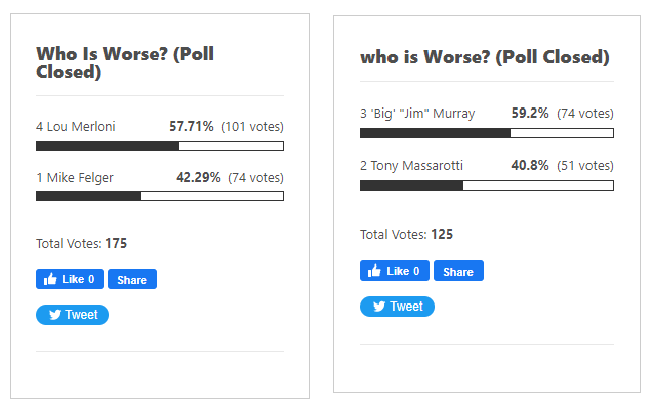Click the 'Big' "Jim" Murray result bar
Viewport: 665px width, 409px height.
(x=486, y=133)
